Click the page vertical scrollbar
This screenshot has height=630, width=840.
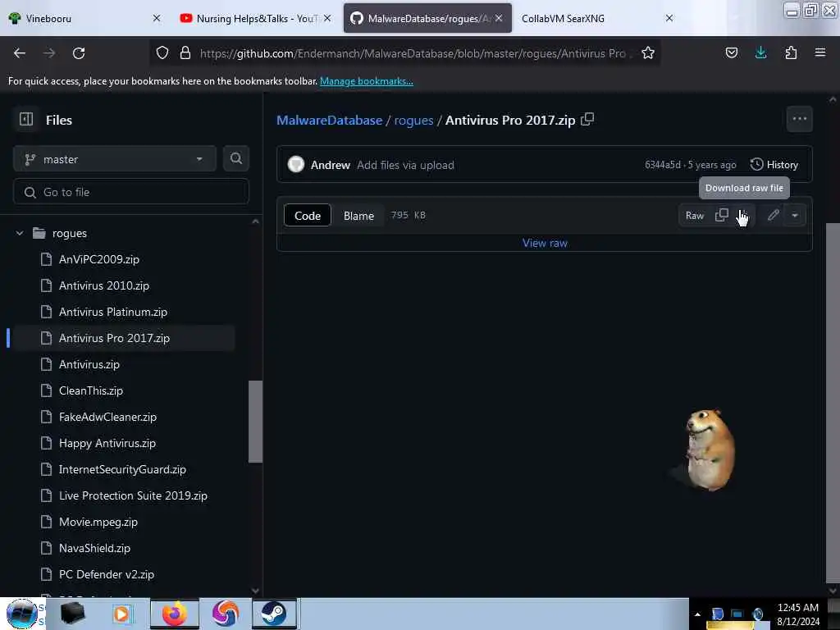coord(832,402)
